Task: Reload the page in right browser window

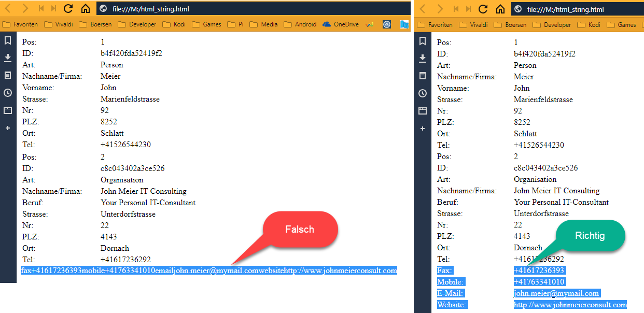Action: [483, 9]
